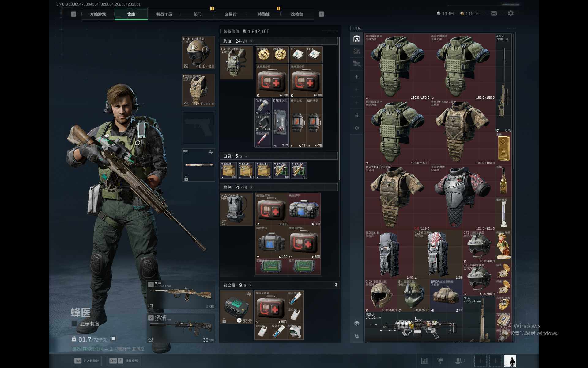Screen dimensions: 588x368
Task: Select the 重型登山包 in warehouse
Action: [x=389, y=255]
